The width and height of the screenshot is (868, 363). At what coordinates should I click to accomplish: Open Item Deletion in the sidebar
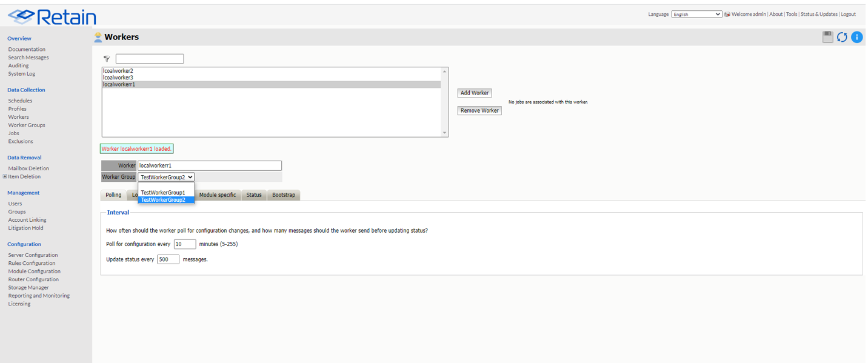coord(24,177)
